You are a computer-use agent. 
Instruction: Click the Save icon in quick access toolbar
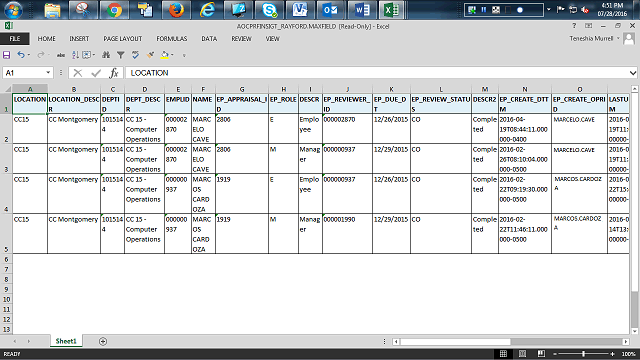[7, 55]
